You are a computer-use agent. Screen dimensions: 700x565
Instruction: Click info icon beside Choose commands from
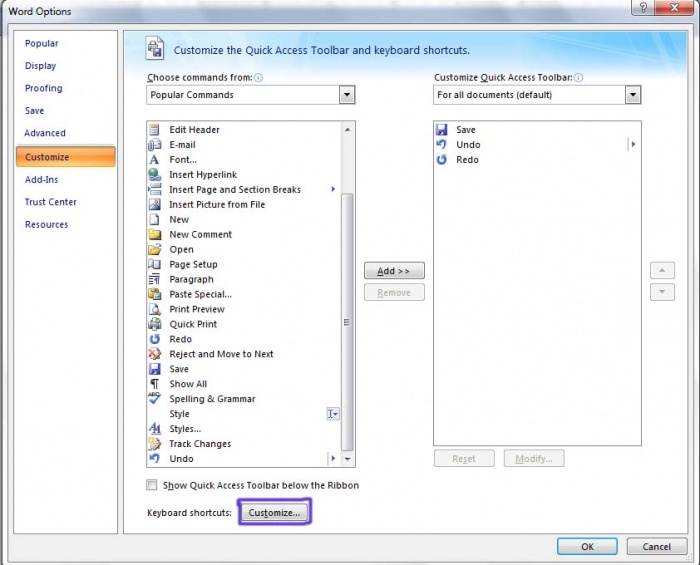258,78
